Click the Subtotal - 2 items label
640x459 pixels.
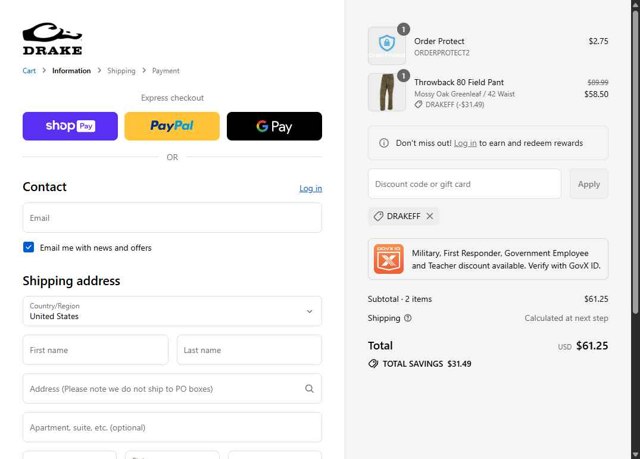[400, 299]
